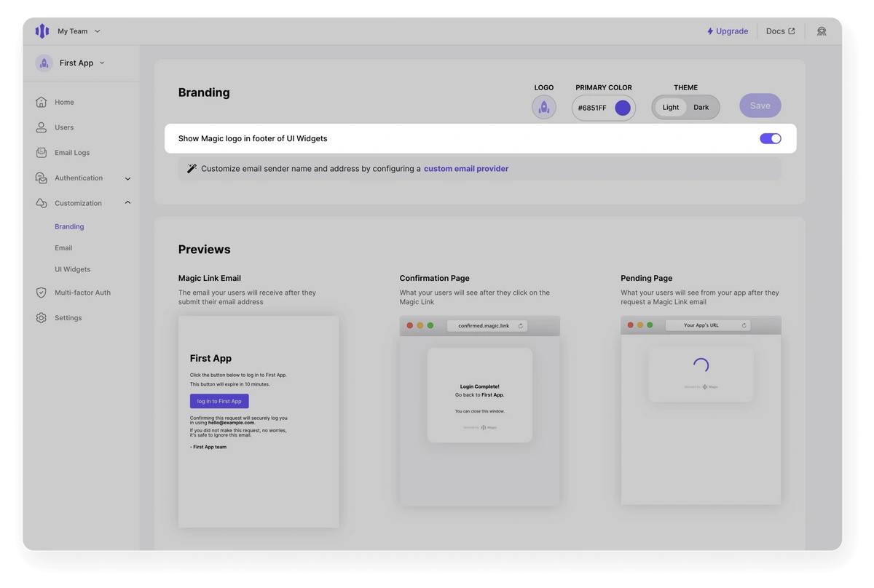Open the custom email provider link
The height and width of the screenshot is (588, 874).
(466, 169)
